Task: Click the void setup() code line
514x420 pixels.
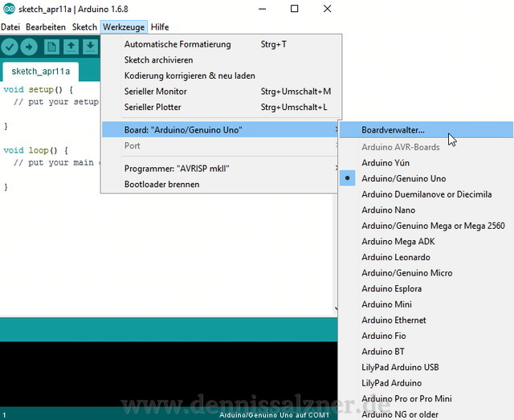Action: tap(39, 89)
